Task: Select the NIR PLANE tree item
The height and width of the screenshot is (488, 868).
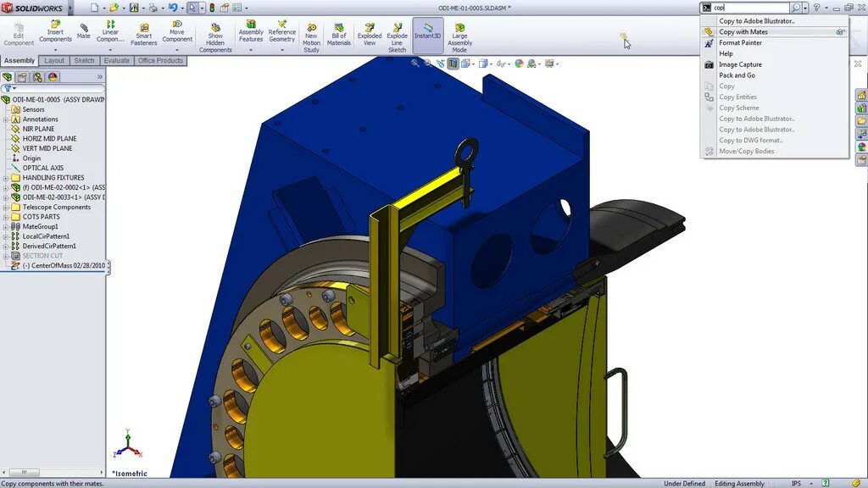Action: point(38,129)
